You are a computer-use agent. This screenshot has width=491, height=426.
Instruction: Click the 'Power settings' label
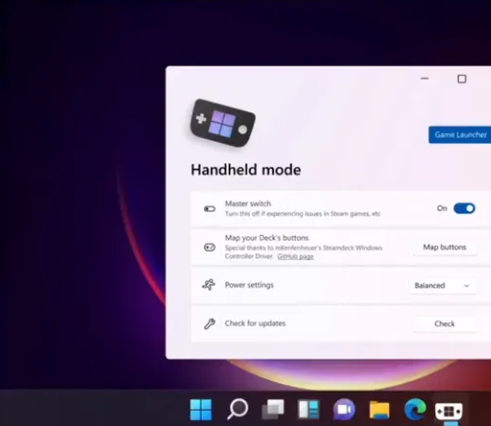(x=249, y=285)
